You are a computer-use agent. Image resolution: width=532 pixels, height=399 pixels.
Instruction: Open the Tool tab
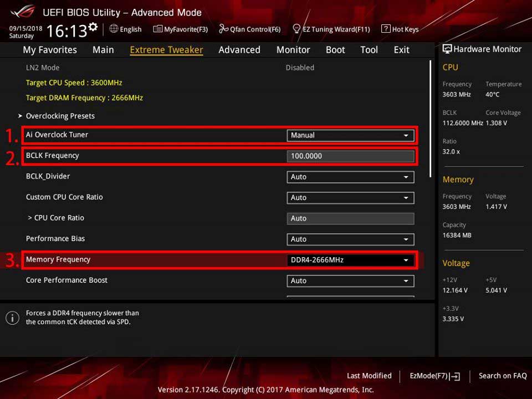pos(369,50)
